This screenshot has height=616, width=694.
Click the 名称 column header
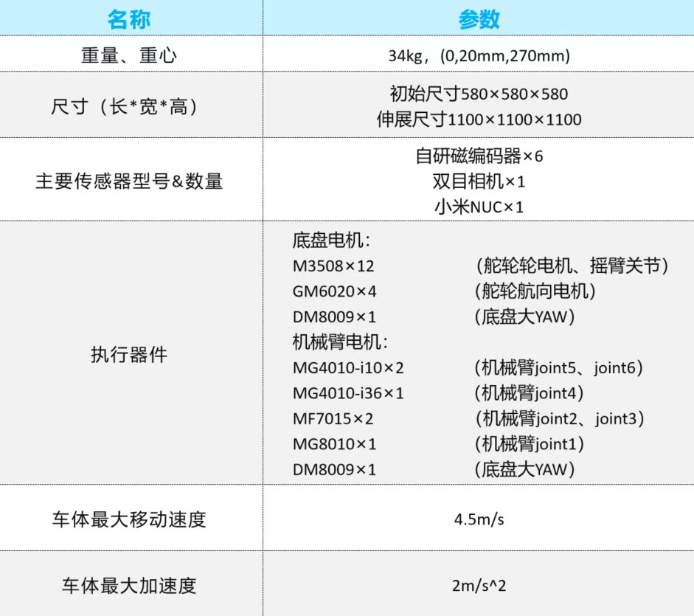(x=129, y=19)
